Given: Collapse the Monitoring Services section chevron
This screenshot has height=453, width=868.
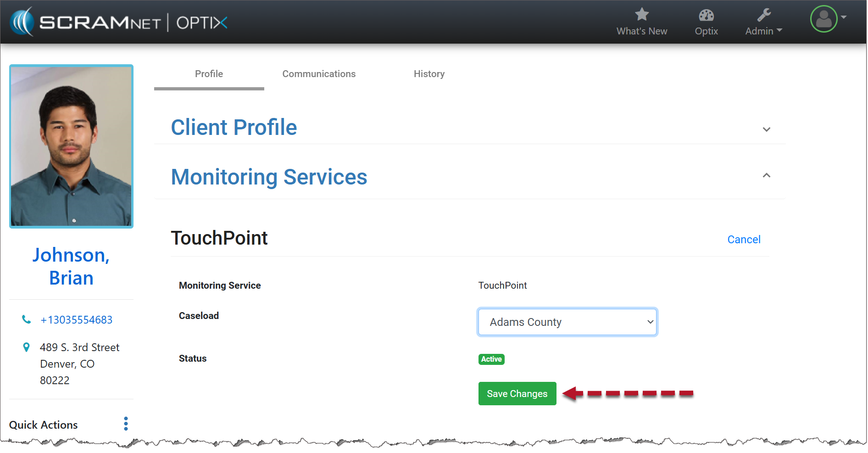Looking at the screenshot, I should pyautogui.click(x=766, y=175).
